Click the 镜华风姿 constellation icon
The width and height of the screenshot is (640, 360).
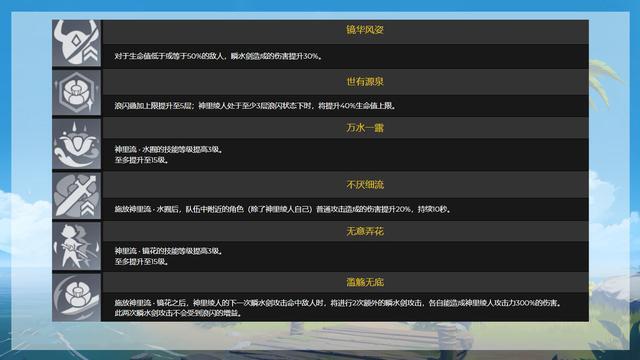pyautogui.click(x=77, y=43)
